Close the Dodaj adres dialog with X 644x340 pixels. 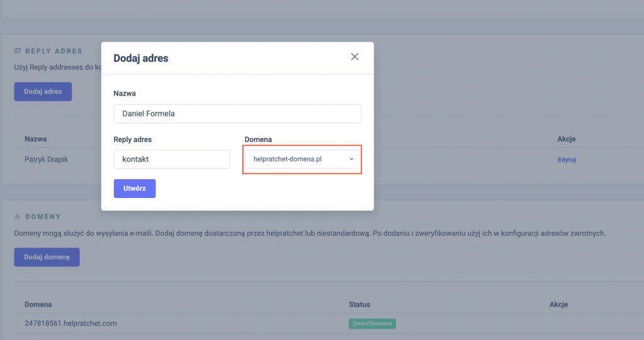[355, 57]
